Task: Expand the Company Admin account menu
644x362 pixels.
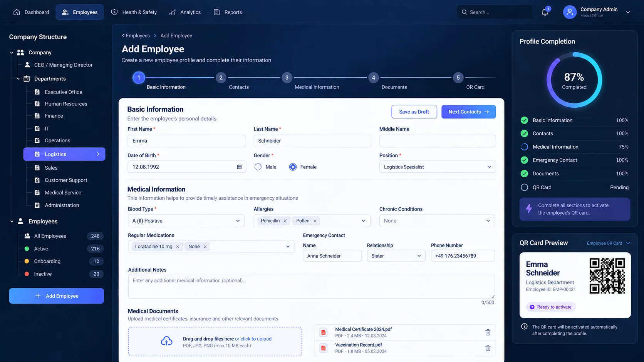Action: (628, 12)
